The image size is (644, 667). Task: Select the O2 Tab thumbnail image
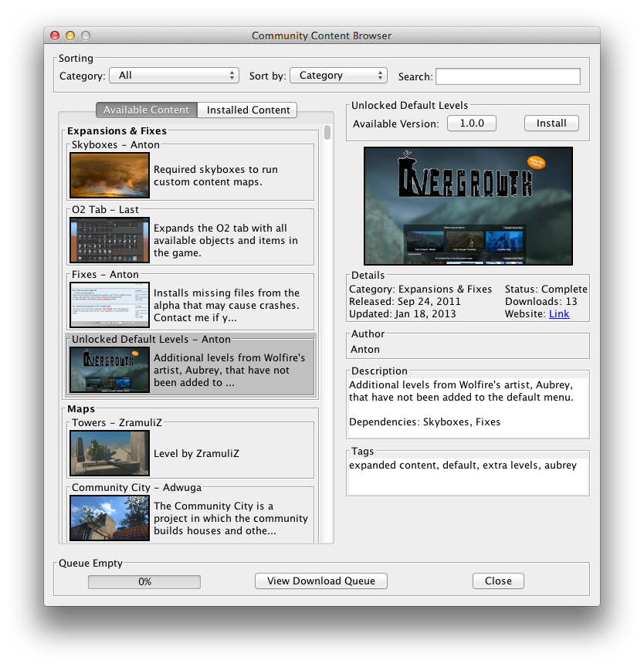pyautogui.click(x=110, y=240)
